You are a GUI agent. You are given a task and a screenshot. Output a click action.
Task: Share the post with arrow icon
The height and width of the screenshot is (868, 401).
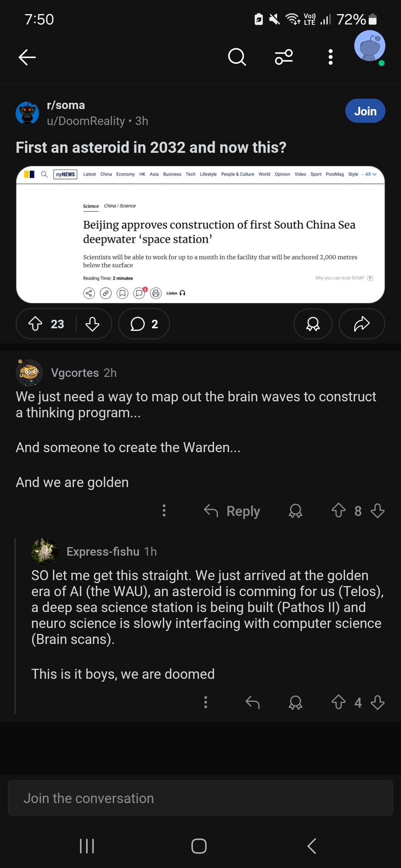pyautogui.click(x=362, y=324)
